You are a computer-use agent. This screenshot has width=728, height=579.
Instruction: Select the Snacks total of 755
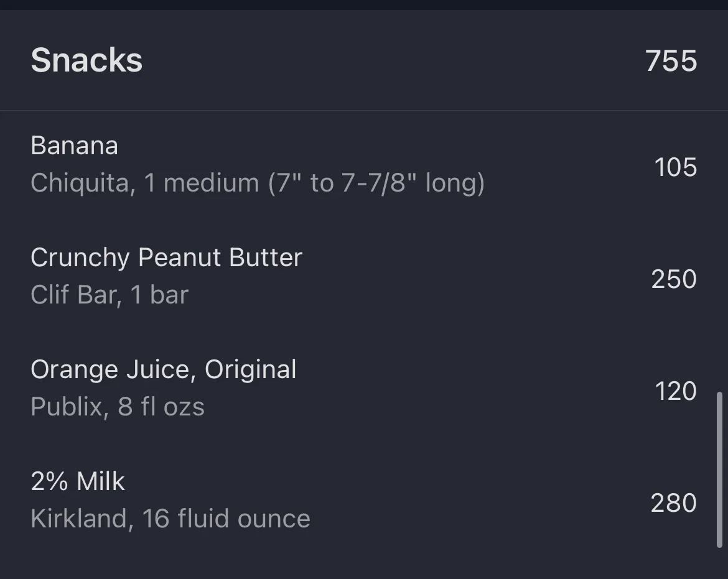[671, 61]
